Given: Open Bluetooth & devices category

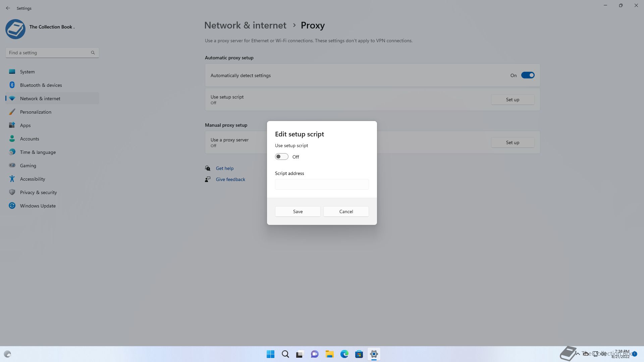Looking at the screenshot, I should click(41, 85).
